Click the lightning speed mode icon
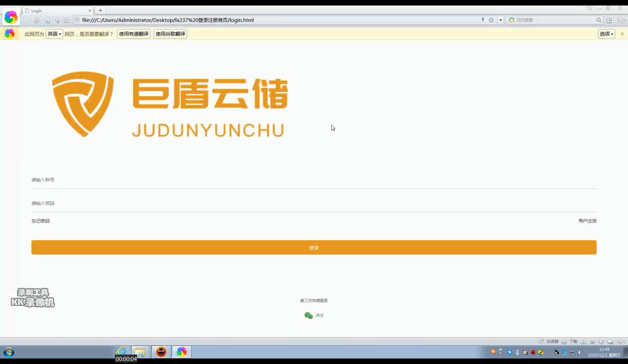Image resolution: width=628 pixels, height=364 pixels. click(x=483, y=20)
